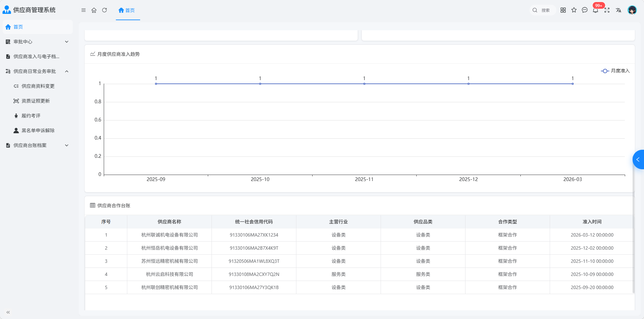Click the 准入时间 column header

pos(592,222)
